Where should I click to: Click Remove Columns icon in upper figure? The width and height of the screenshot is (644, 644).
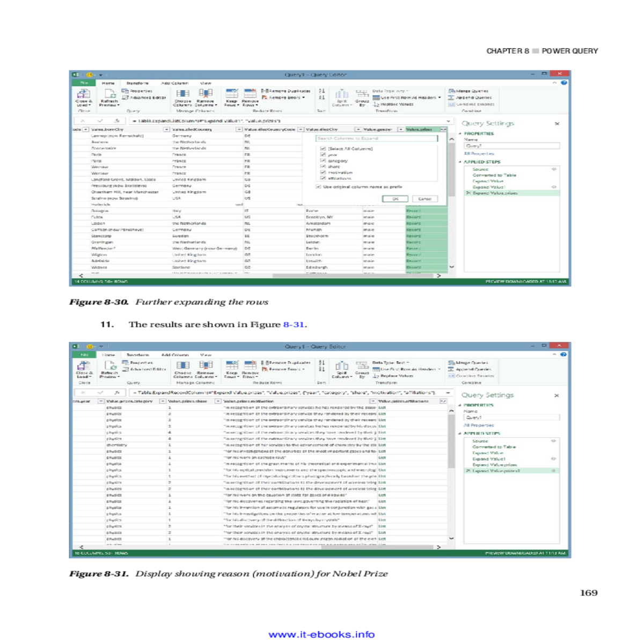coord(206,94)
